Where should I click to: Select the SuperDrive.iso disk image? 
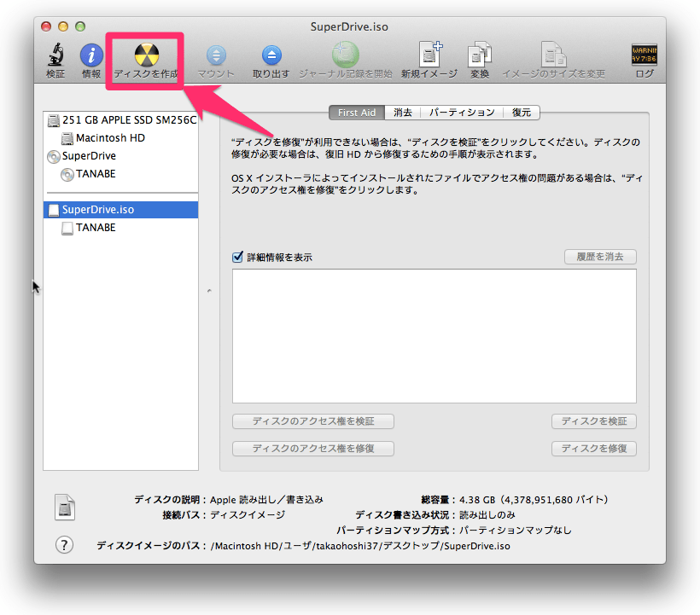coord(120,210)
